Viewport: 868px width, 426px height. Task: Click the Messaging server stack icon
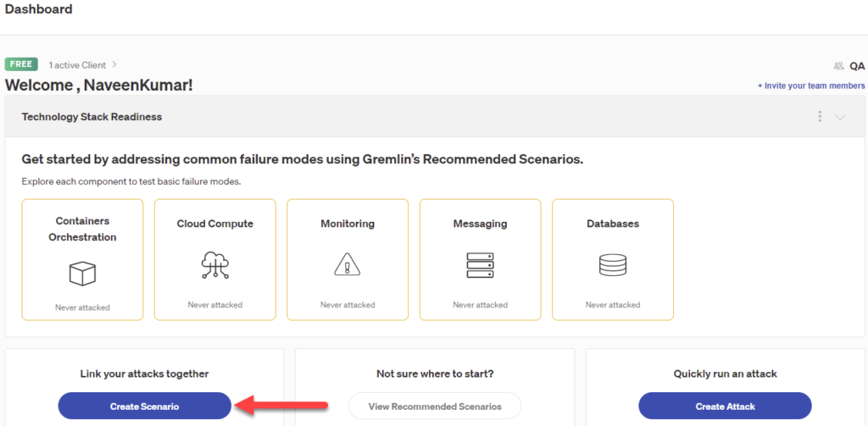(480, 266)
